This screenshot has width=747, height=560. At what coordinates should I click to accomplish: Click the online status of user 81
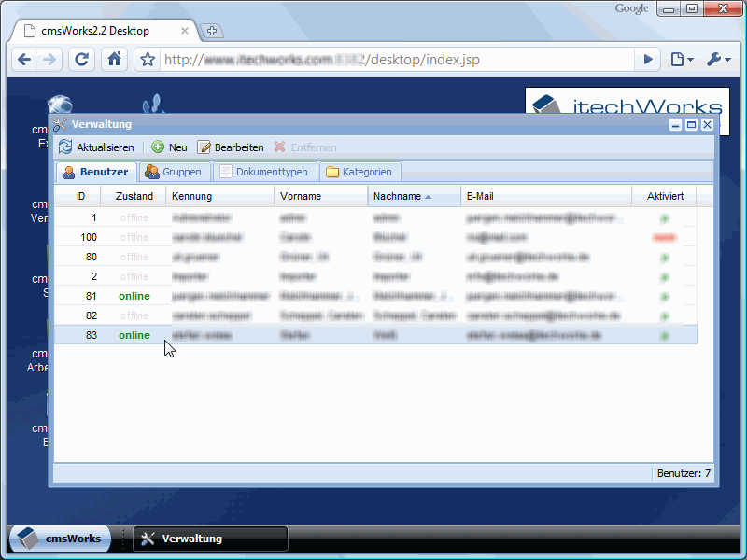coord(134,296)
